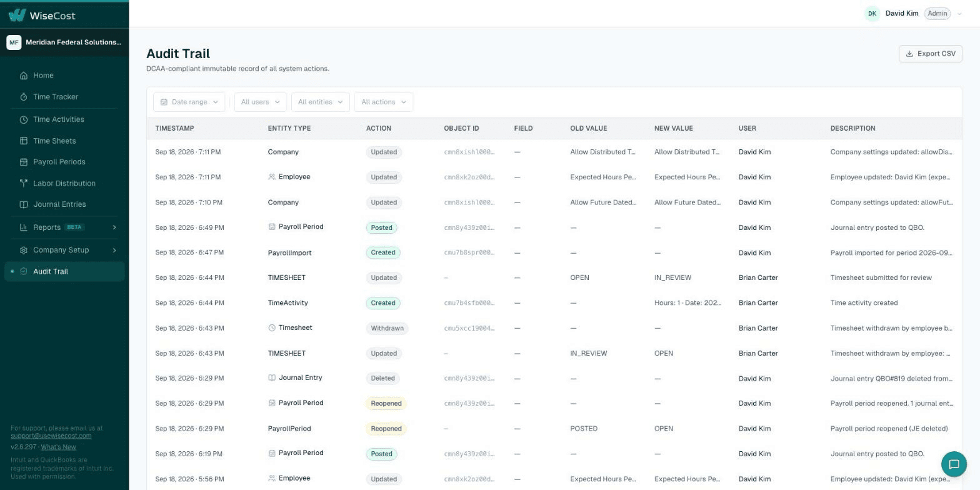Click the Action column header

click(x=379, y=129)
